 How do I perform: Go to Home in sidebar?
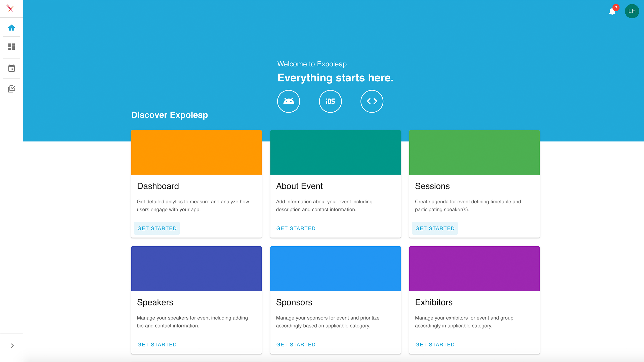click(12, 27)
